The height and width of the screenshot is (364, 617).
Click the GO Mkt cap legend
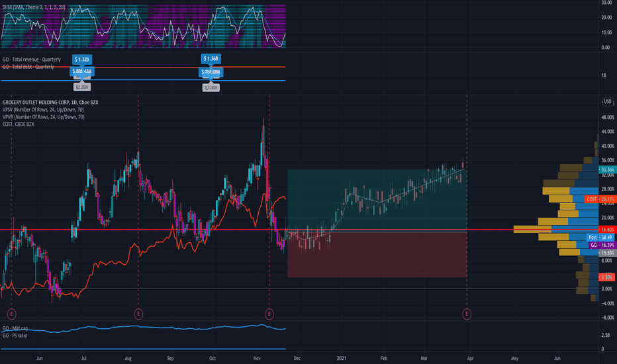pos(15,328)
